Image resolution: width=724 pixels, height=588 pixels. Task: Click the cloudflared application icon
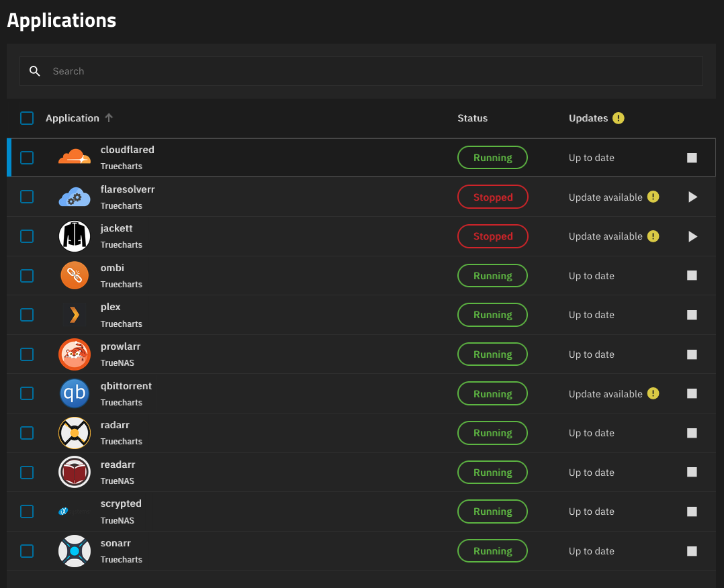click(74, 157)
